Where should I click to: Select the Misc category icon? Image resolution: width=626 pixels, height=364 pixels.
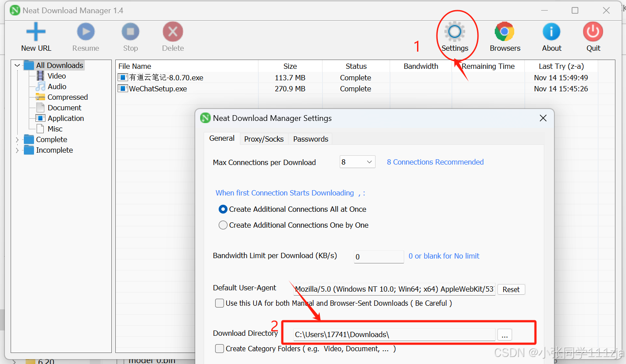(40, 129)
